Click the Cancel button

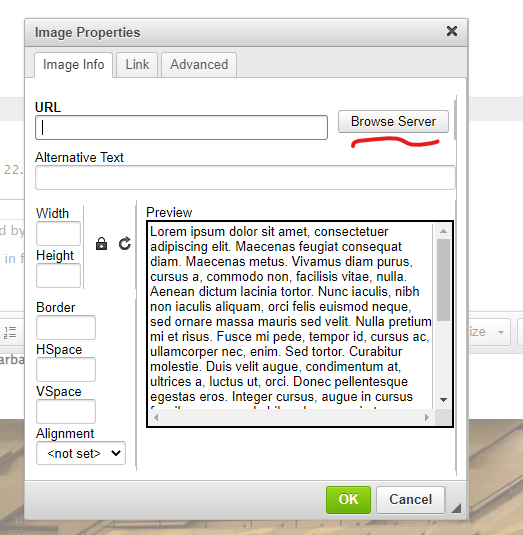[x=410, y=500]
